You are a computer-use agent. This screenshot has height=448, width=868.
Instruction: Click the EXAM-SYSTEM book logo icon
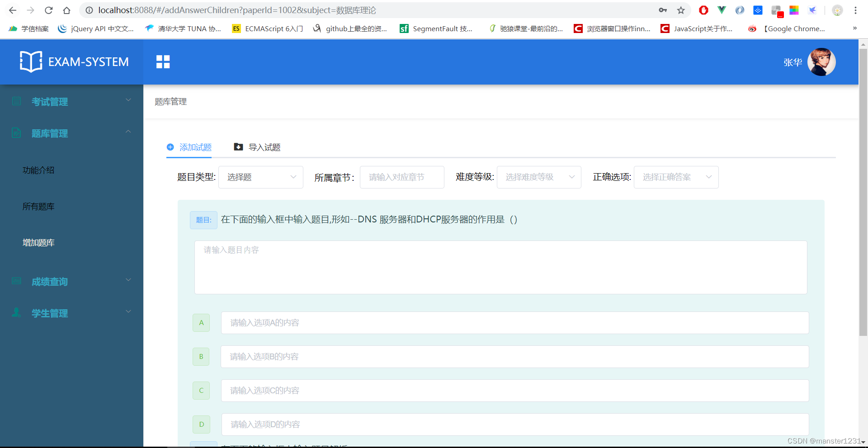(x=30, y=61)
